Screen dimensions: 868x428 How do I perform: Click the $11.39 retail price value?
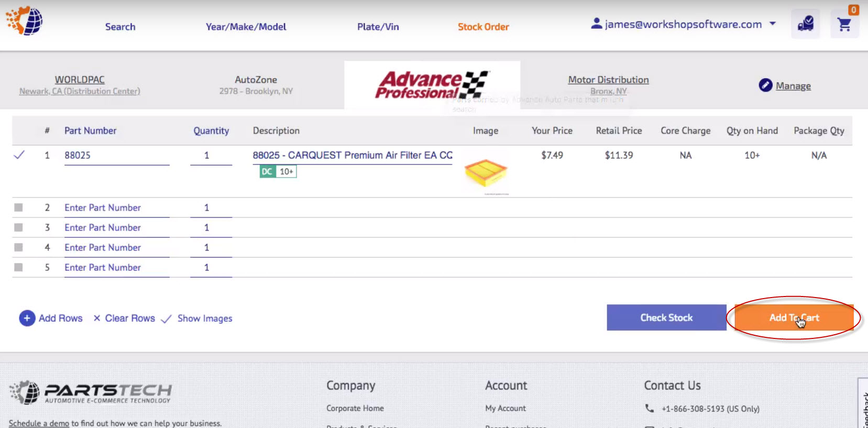(x=619, y=155)
